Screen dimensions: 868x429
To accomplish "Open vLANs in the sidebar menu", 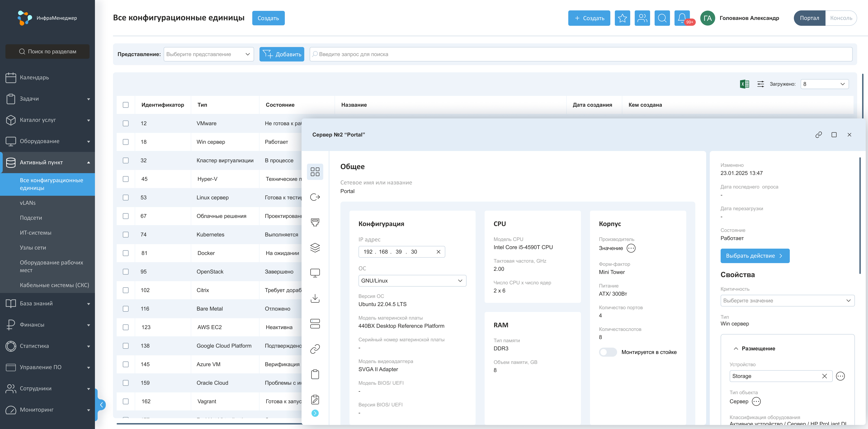I will pos(28,203).
